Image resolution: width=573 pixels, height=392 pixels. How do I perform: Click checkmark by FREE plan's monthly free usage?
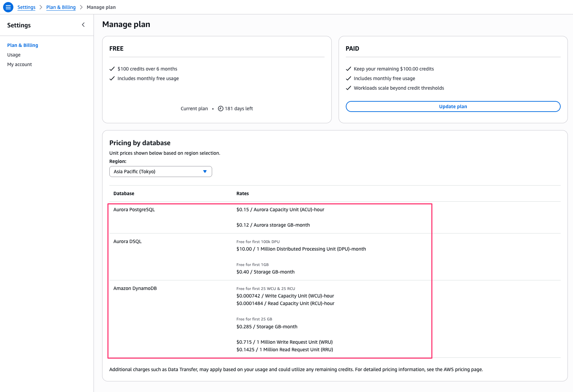[112, 78]
